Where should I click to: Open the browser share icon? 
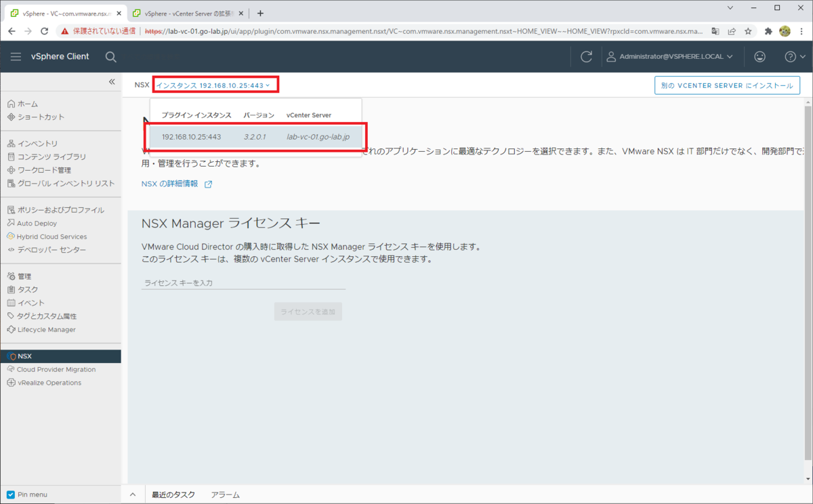click(x=732, y=31)
